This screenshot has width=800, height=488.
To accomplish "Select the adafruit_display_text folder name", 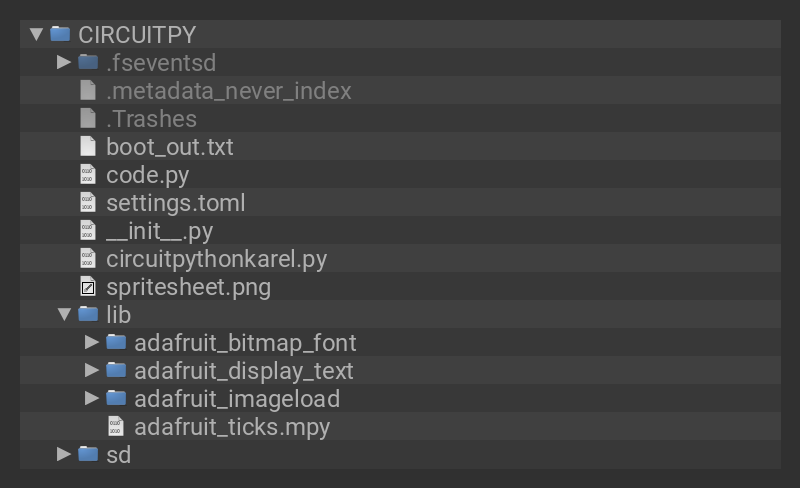I will 243,371.
